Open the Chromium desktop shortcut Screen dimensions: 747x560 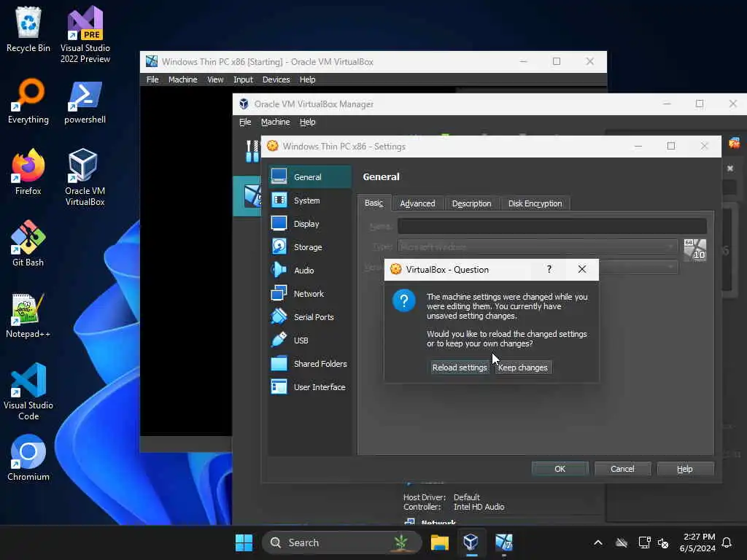[28, 458]
